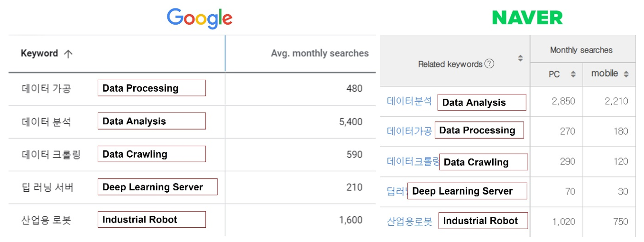This screenshot has height=242, width=644.
Task: Click the 5,400 searches value
Action: click(x=350, y=121)
